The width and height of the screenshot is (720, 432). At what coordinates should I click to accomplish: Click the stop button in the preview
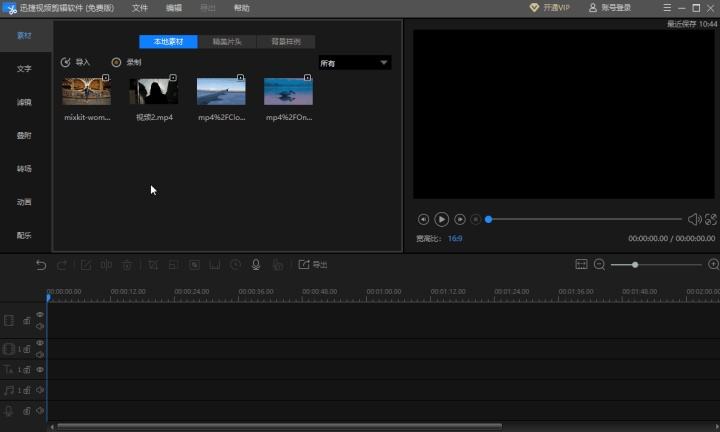point(476,219)
